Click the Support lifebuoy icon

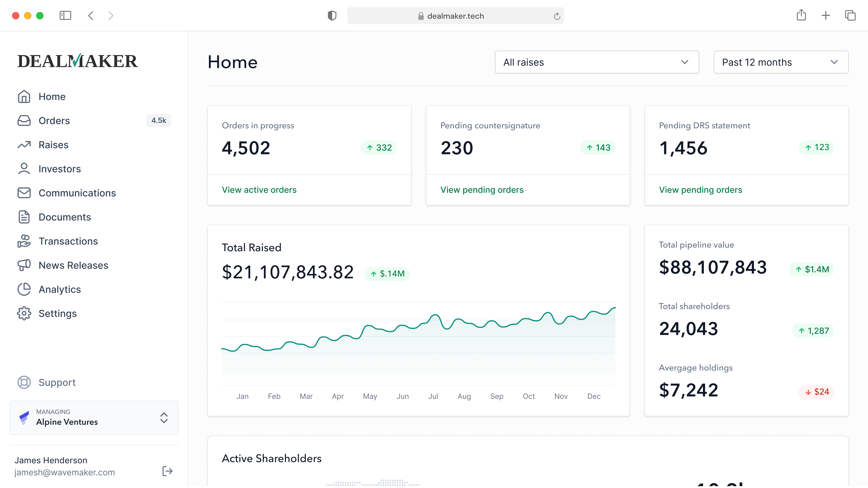24,382
